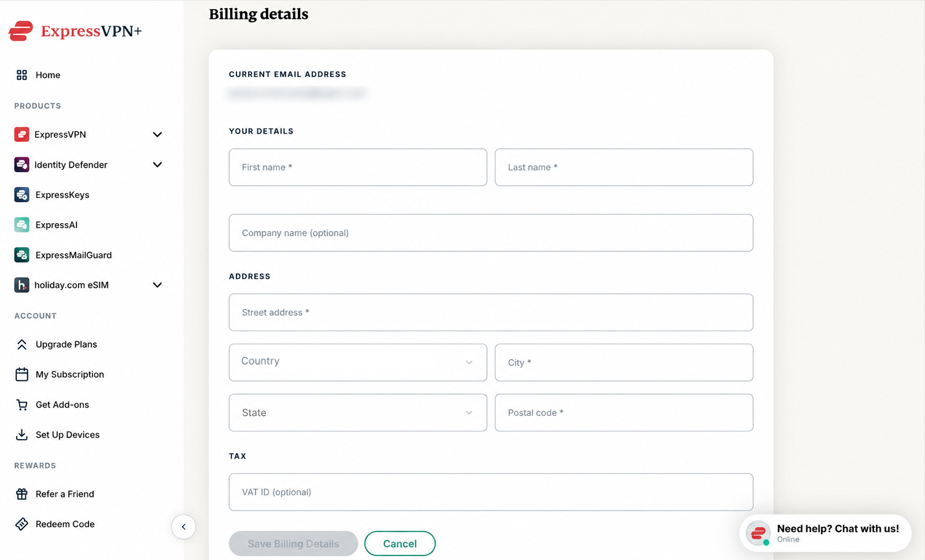Image resolution: width=925 pixels, height=560 pixels.
Task: Click the Upgrade Plans arrow icon
Action: pos(22,344)
